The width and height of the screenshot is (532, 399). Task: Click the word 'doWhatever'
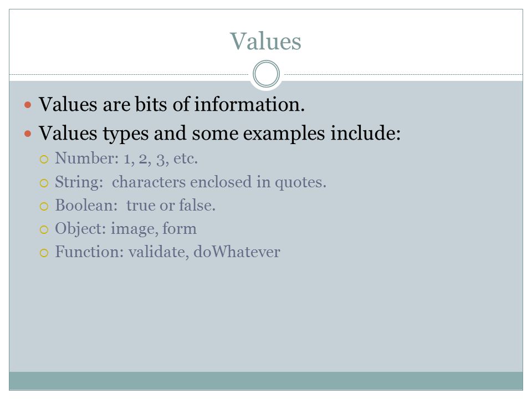pos(237,252)
